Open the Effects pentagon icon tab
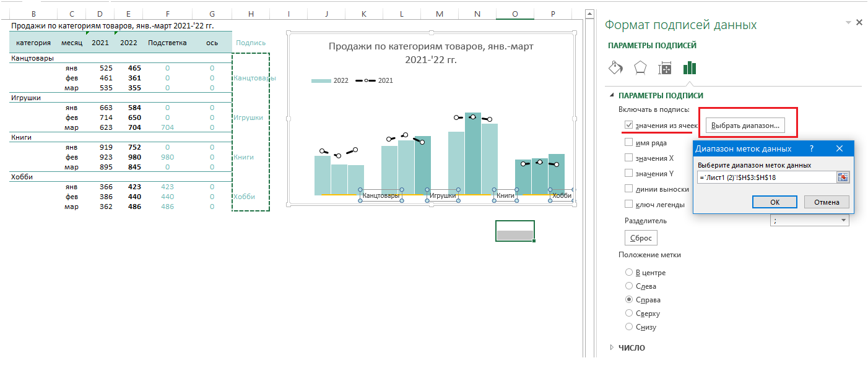 640,68
